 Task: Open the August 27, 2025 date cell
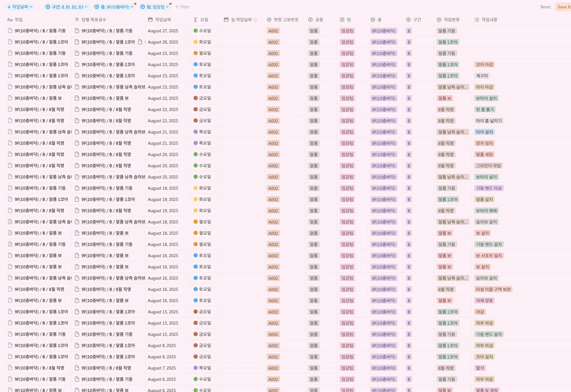[163, 31]
